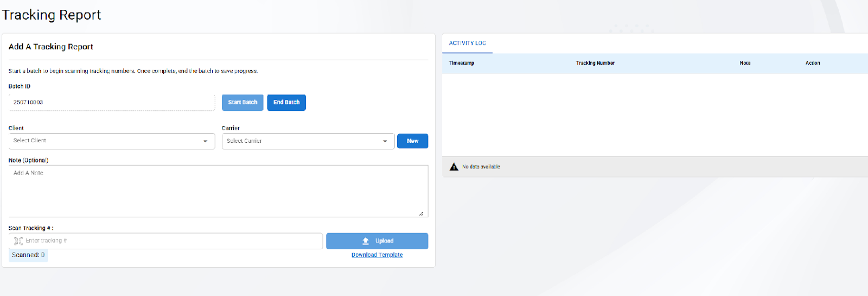Image resolution: width=868 pixels, height=296 pixels.
Task: Expand the Select Carrier dropdown
Action: coord(308,141)
